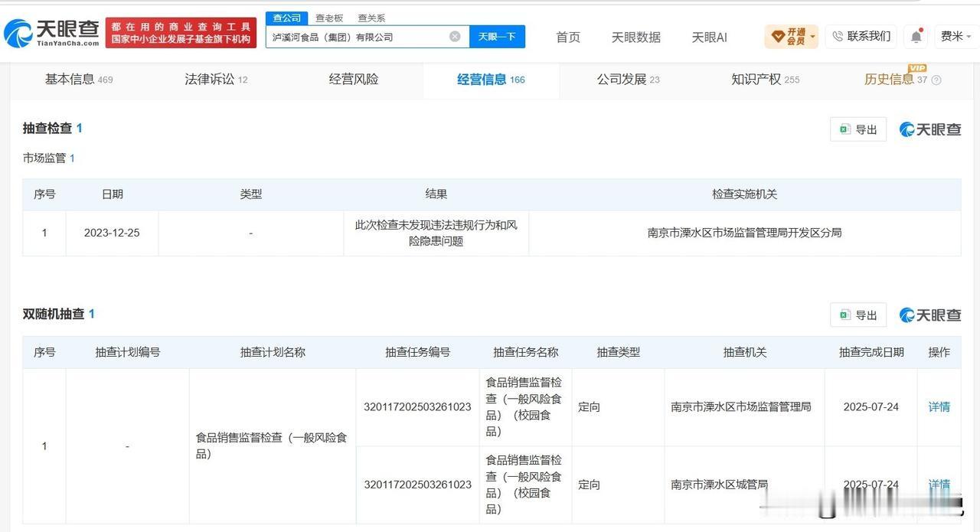Click date cell 2023-12-25
The width and height of the screenshot is (980, 532).
point(112,233)
